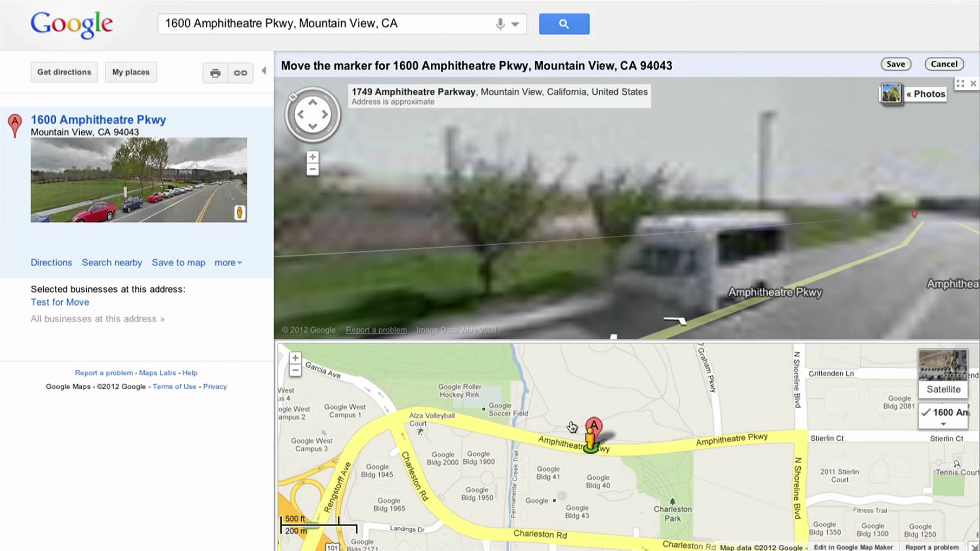The width and height of the screenshot is (980, 551).
Task: Click compass north indicator on street view
Action: [292, 97]
